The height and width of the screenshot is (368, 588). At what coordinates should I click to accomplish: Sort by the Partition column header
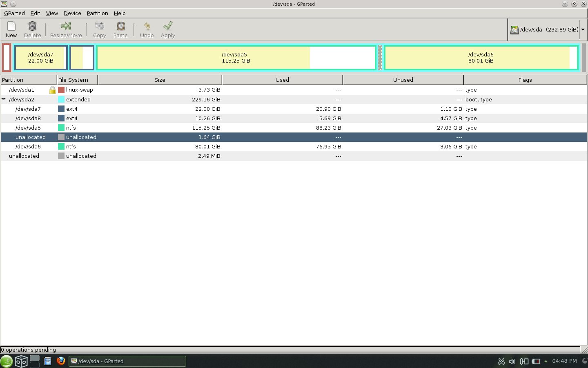(x=29, y=80)
